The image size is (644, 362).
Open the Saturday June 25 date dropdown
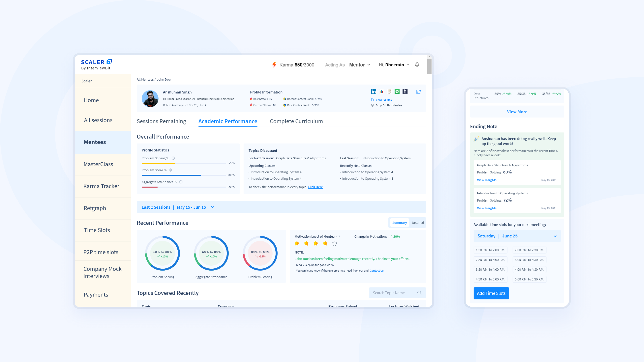click(517, 236)
